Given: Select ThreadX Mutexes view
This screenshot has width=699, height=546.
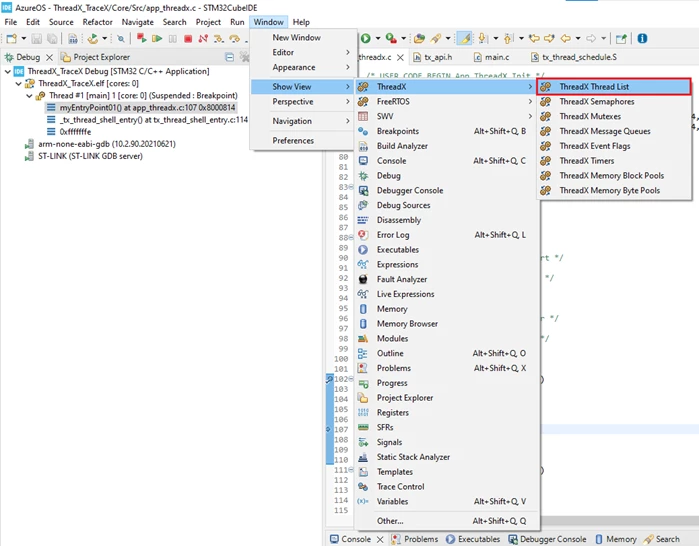Looking at the screenshot, I should coord(614,116).
